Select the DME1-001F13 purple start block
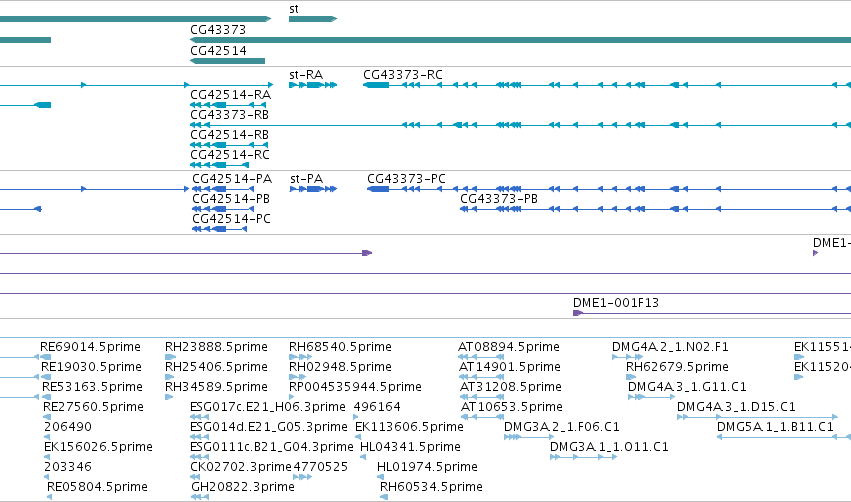 pyautogui.click(x=577, y=313)
